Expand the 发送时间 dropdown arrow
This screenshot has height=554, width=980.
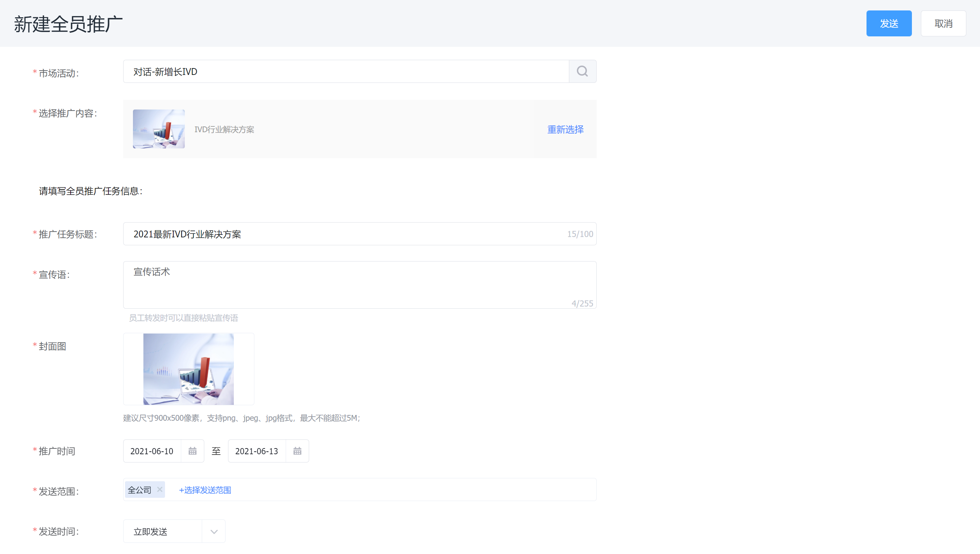(214, 532)
